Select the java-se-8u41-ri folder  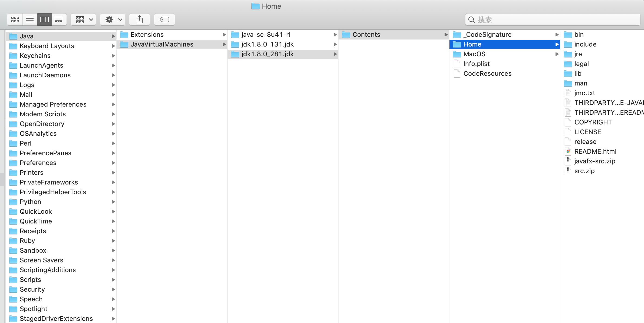coord(265,35)
